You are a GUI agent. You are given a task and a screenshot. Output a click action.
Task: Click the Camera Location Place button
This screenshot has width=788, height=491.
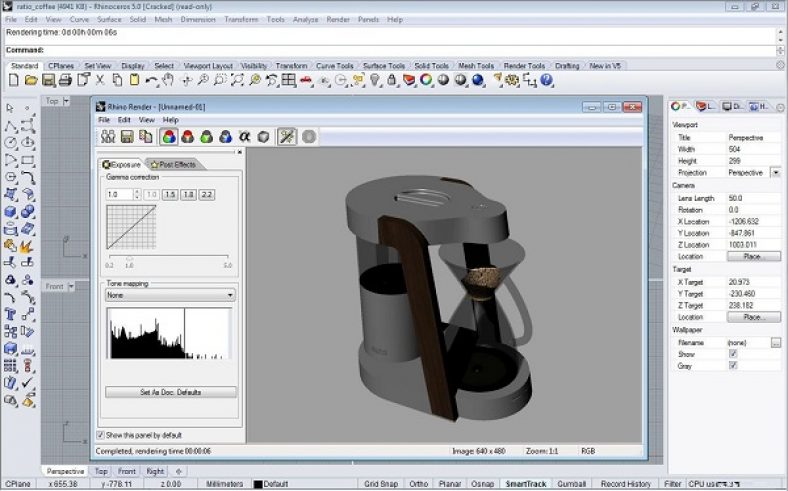click(754, 257)
